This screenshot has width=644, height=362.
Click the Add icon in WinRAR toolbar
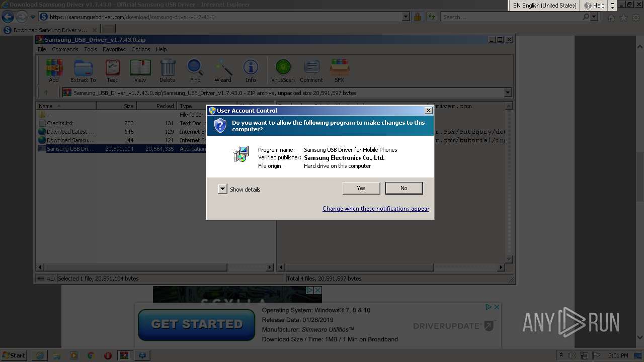click(x=54, y=70)
